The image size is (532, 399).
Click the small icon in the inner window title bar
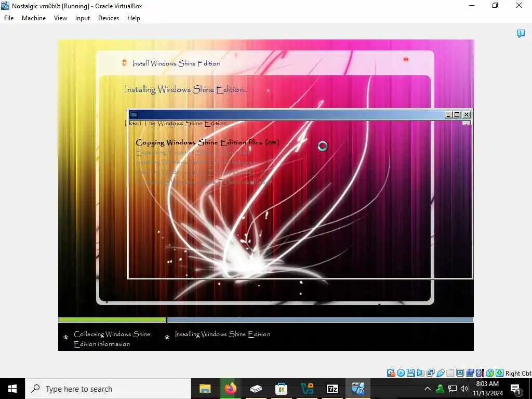(x=134, y=115)
